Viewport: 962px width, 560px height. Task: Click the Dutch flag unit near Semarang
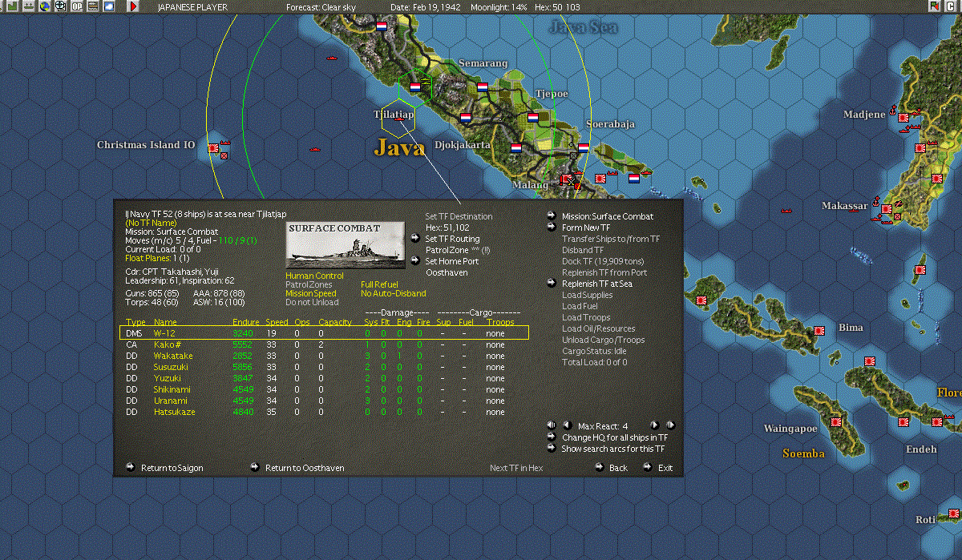(x=482, y=87)
